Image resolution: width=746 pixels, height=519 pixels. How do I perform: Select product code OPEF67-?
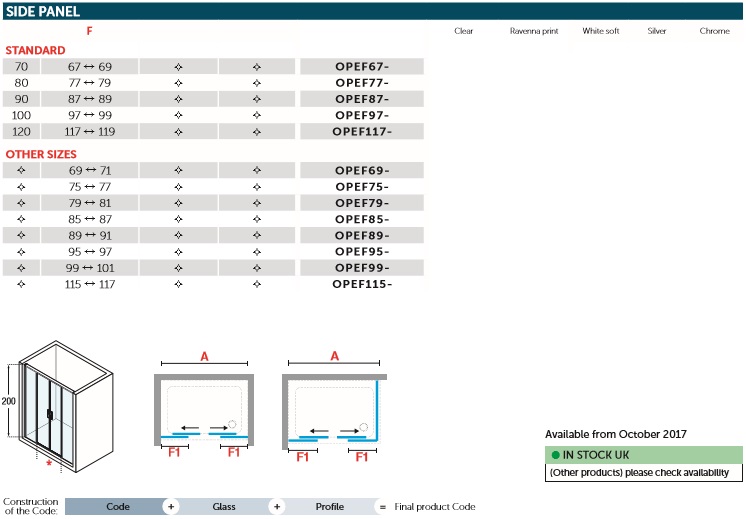[x=361, y=66]
